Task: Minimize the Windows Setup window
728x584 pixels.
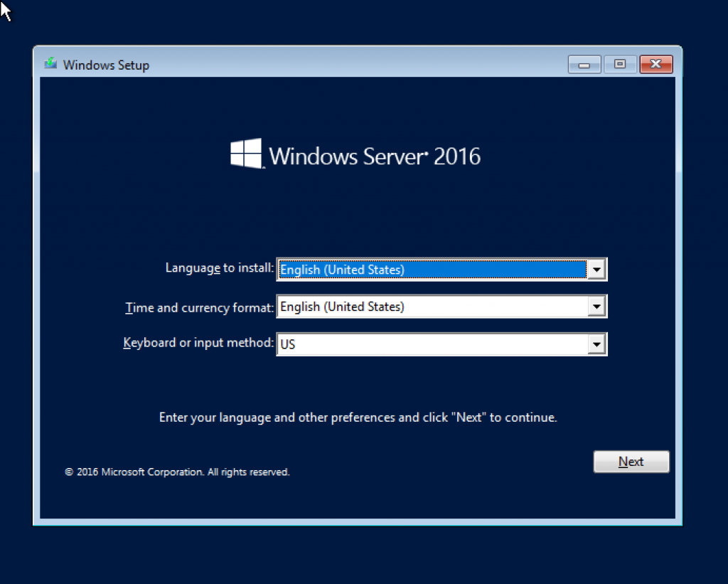Action: pyautogui.click(x=584, y=63)
